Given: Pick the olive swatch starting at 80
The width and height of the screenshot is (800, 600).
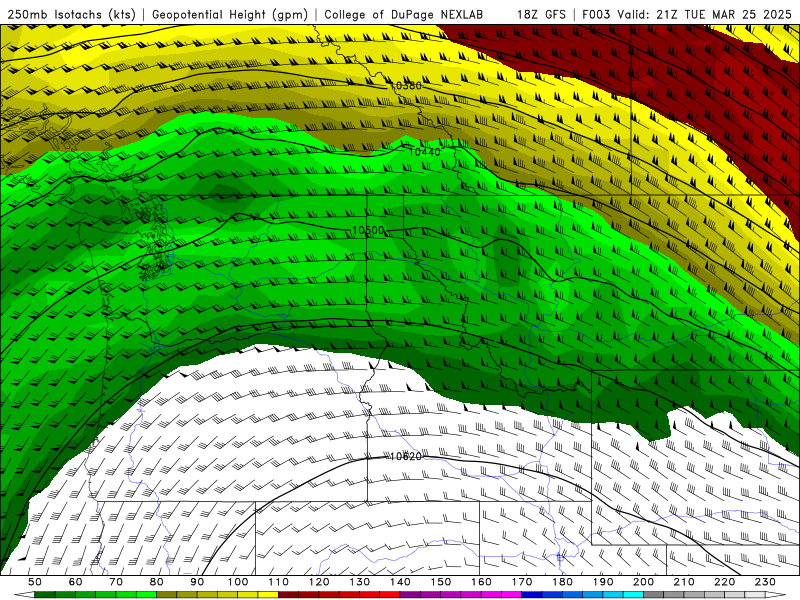Looking at the screenshot, I should (166, 595).
